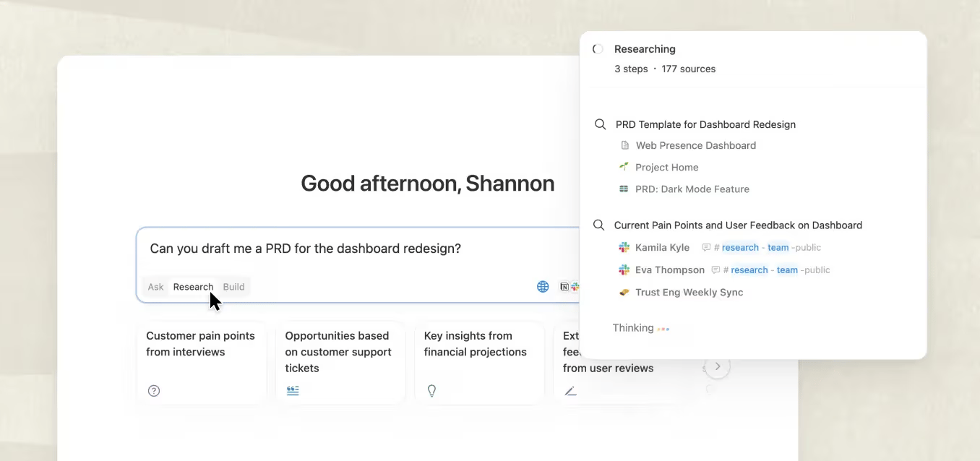Select the Research mode tab

(193, 287)
